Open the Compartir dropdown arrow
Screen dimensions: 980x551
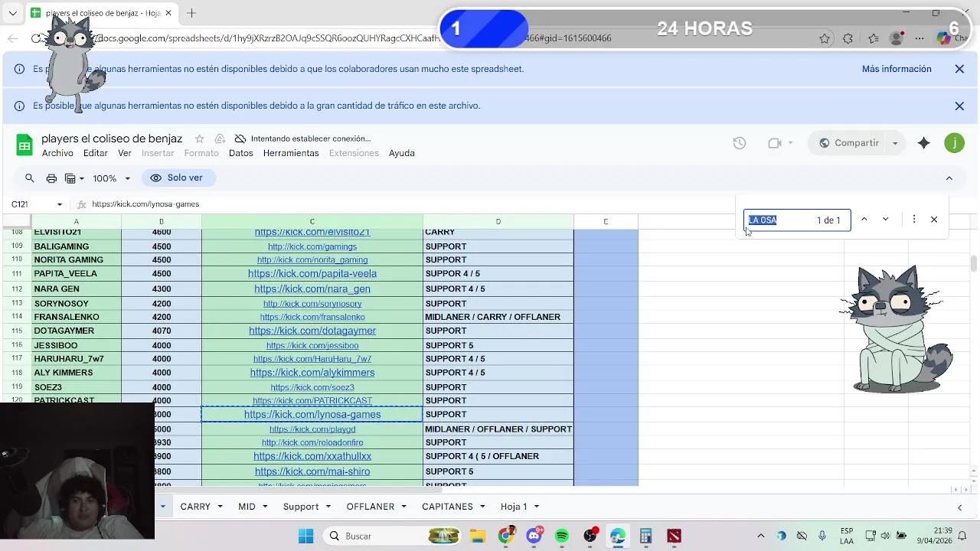[x=894, y=143]
